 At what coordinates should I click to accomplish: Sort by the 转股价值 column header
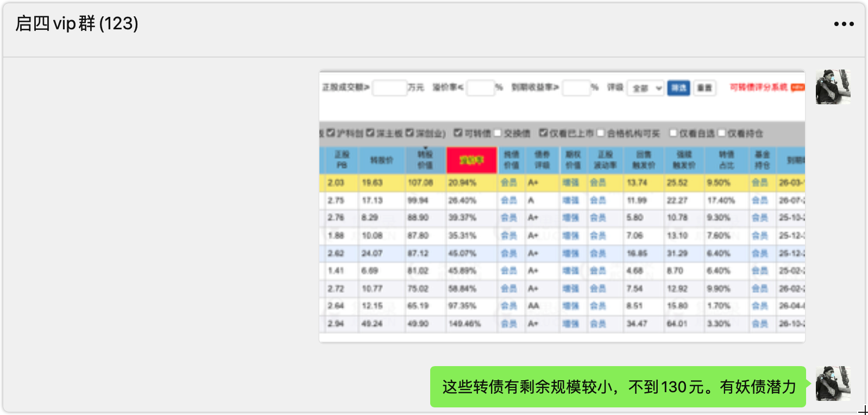pos(425,160)
